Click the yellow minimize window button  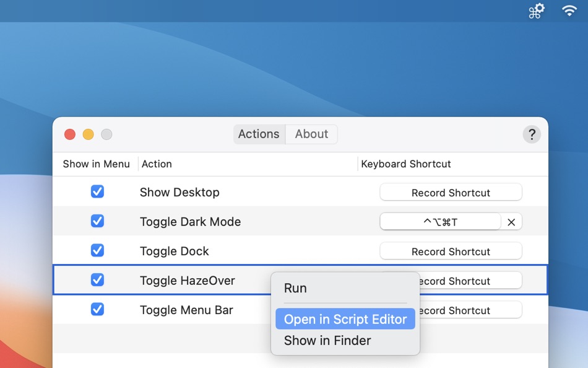89,134
